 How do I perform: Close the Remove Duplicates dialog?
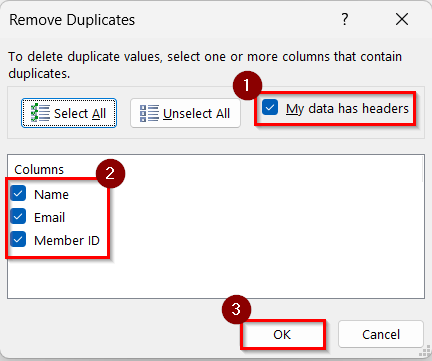tap(402, 19)
